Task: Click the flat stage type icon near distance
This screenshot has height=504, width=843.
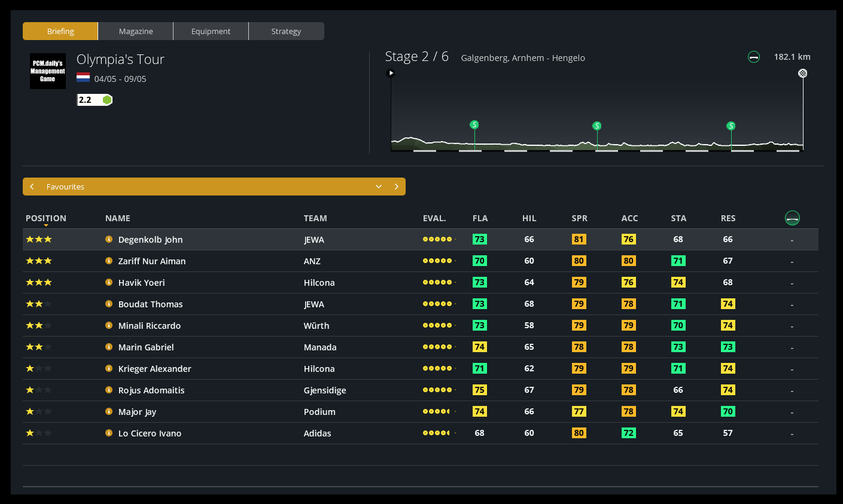Action: click(x=754, y=57)
